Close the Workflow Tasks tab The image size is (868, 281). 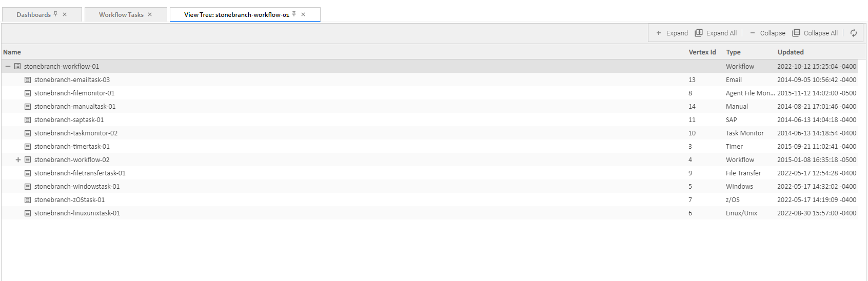tap(150, 14)
